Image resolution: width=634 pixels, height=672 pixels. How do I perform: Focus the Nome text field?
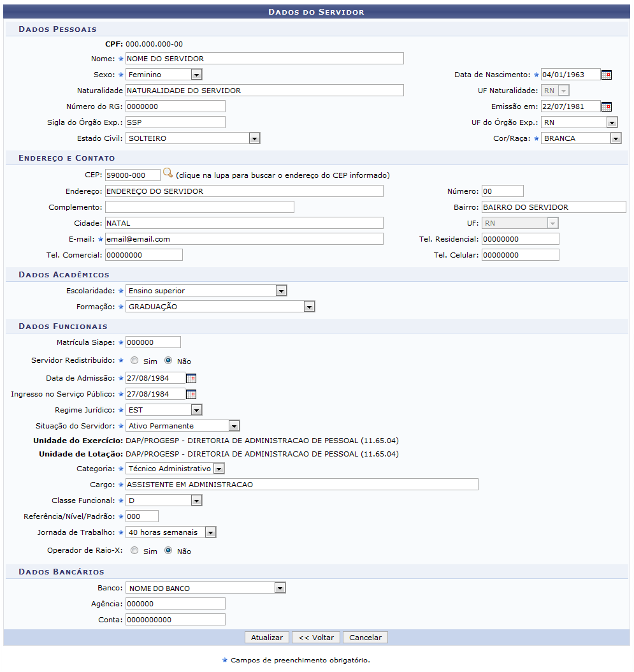[264, 59]
